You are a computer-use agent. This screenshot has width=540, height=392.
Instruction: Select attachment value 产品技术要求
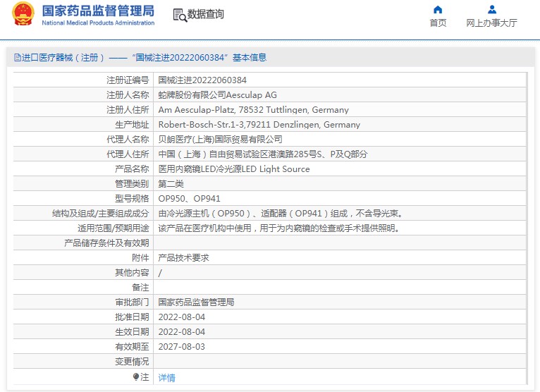click(183, 257)
